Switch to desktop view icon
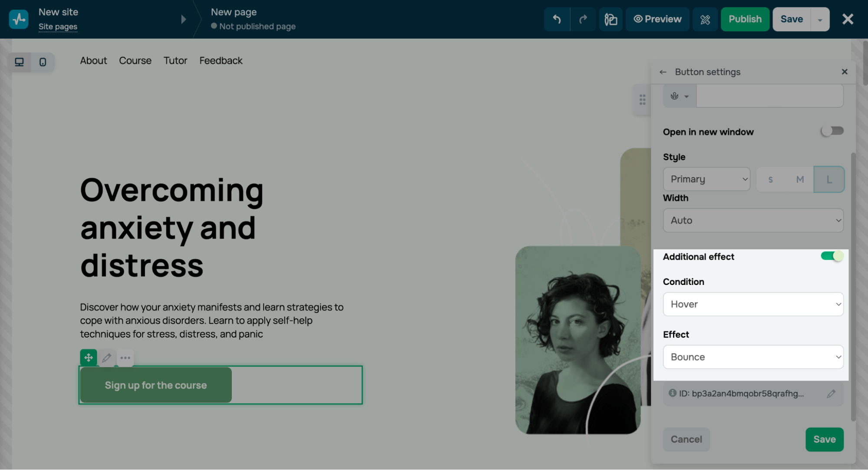Viewport: 868px width, 470px height. [x=19, y=62]
